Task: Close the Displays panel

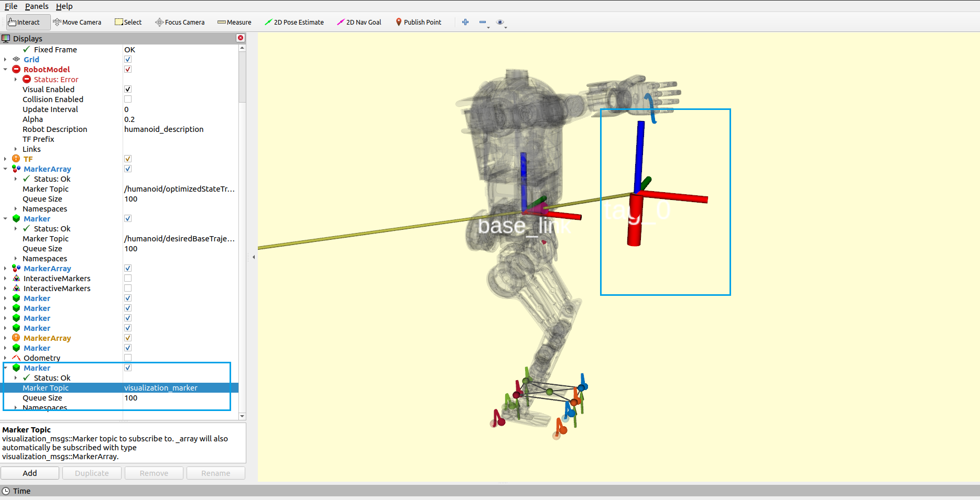Action: tap(241, 38)
